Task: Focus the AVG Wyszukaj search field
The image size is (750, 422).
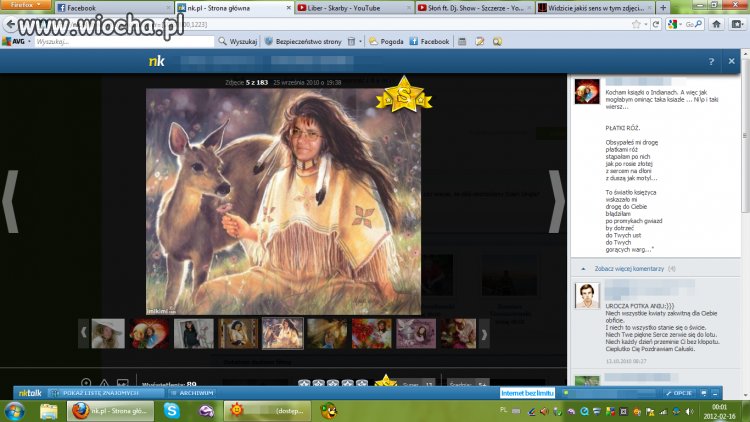Action: [124, 42]
